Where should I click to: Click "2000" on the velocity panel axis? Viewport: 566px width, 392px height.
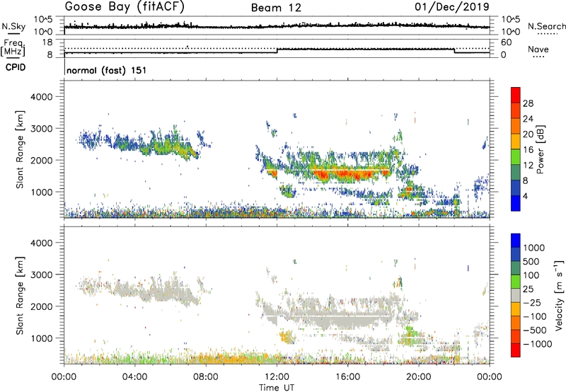point(42,307)
